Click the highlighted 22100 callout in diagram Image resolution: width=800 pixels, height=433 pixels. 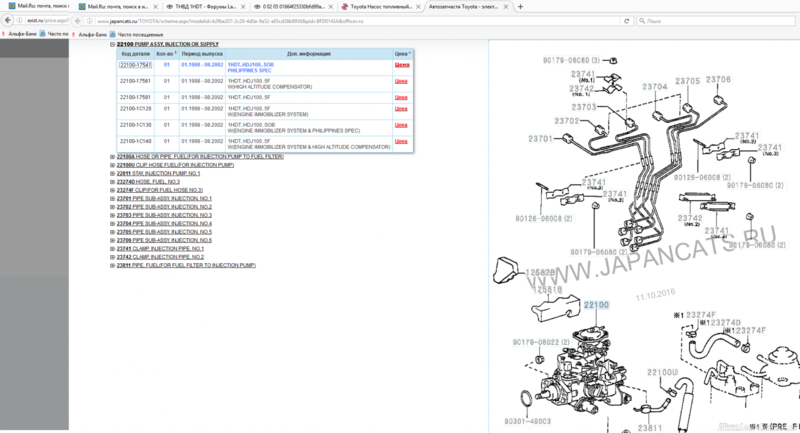(x=596, y=304)
